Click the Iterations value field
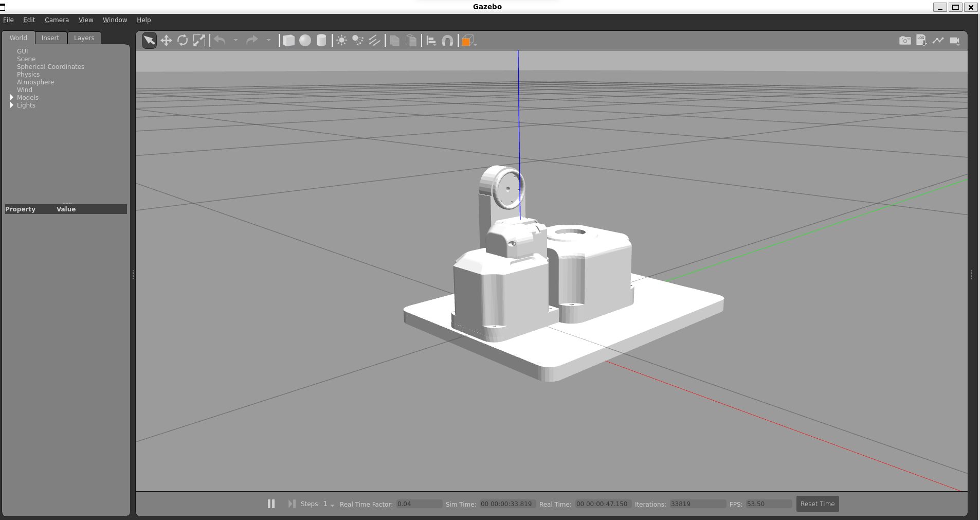The height and width of the screenshot is (520, 980). pos(698,504)
